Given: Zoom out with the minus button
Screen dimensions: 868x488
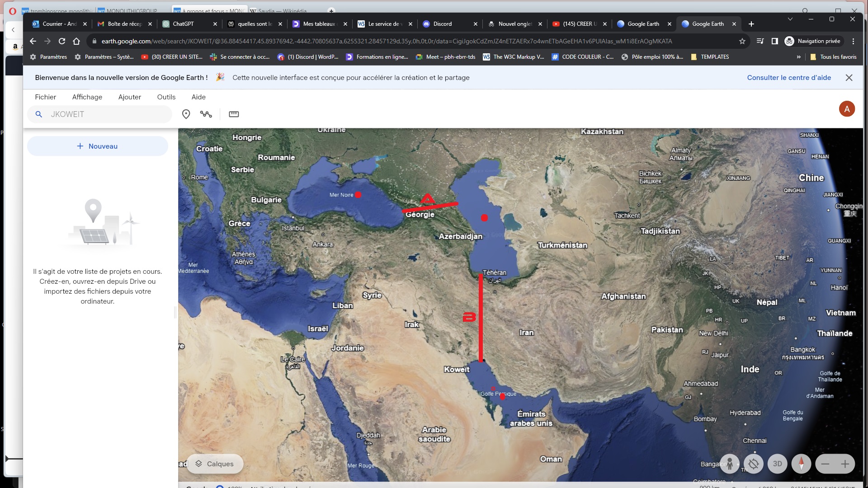Looking at the screenshot, I should (825, 464).
